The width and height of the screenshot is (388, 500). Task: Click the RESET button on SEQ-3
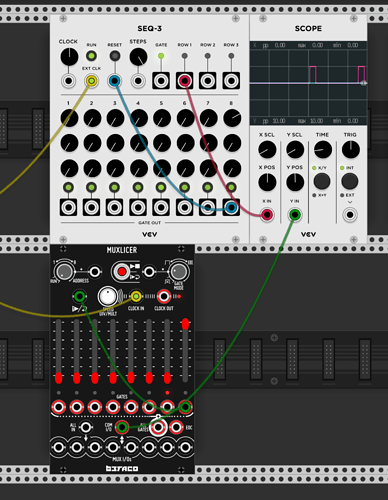tap(115, 56)
